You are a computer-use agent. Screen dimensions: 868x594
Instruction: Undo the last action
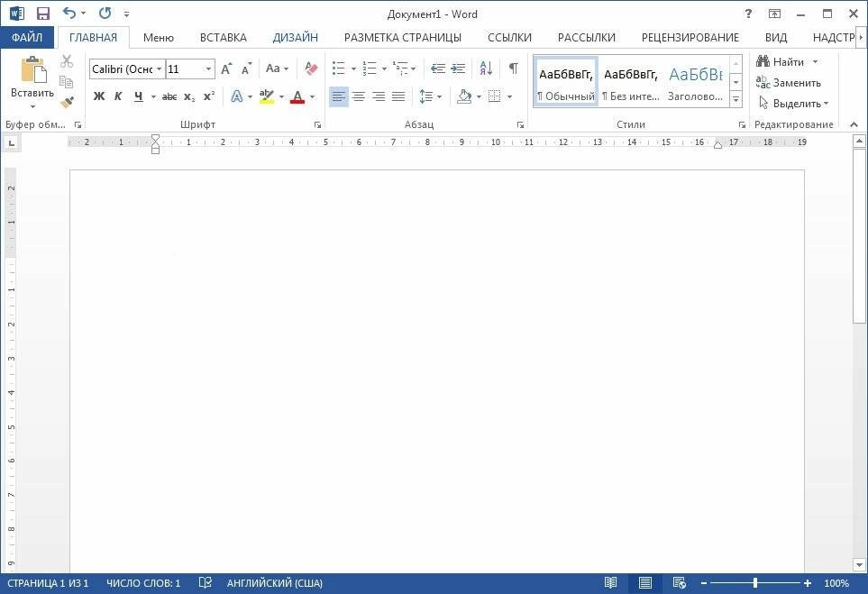(x=69, y=14)
